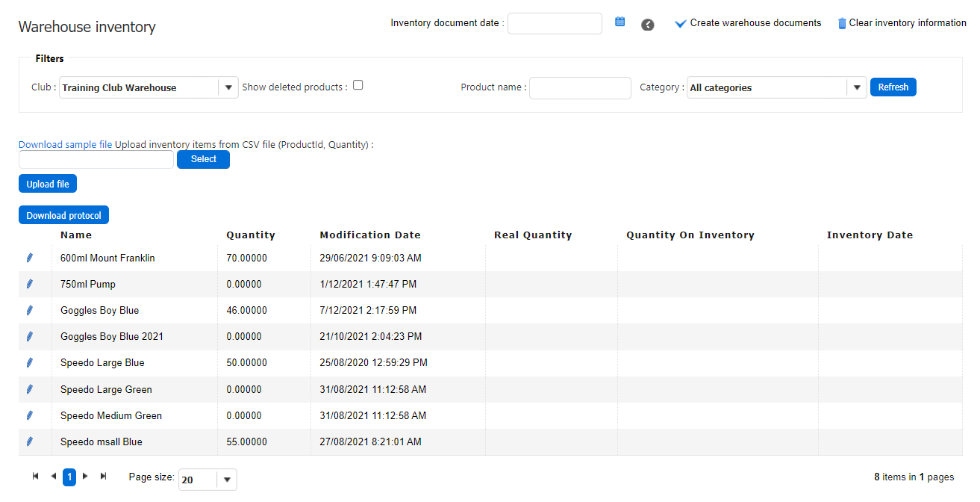Toggle the Show deleted products checkbox
Viewport: 980px width, 502px height.
(358, 85)
